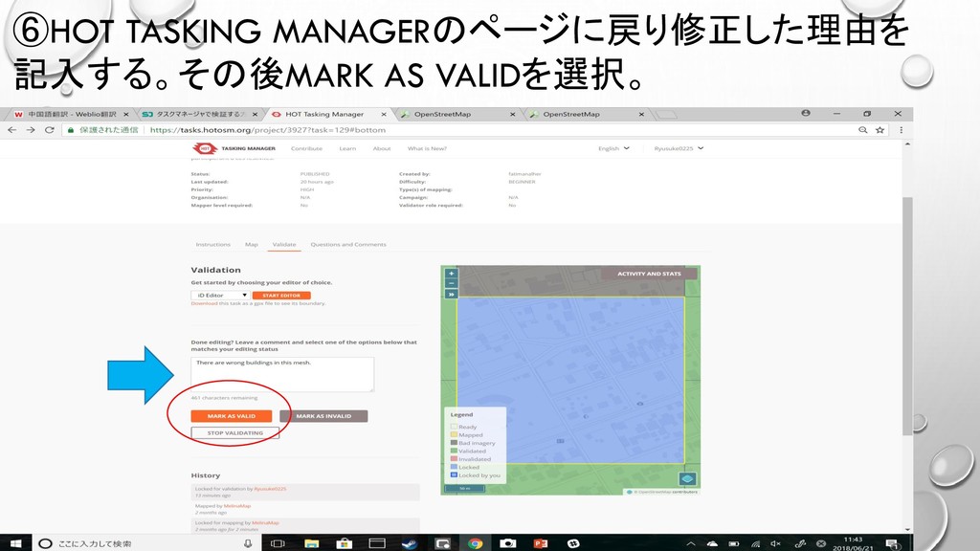The height and width of the screenshot is (551, 980).
Task: Open PowerPoint from the taskbar
Action: point(541,543)
